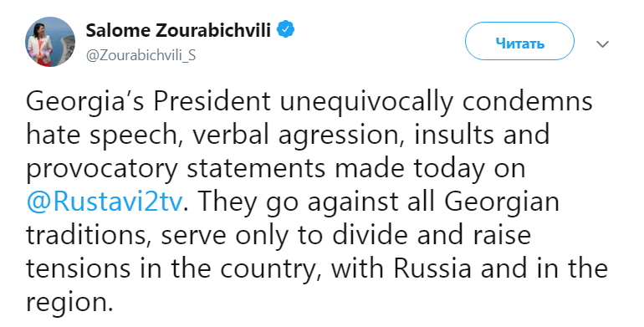Screen dimensions: 644x327
Task: Click the word 'unequivocally' in the tweet
Action: (366, 102)
